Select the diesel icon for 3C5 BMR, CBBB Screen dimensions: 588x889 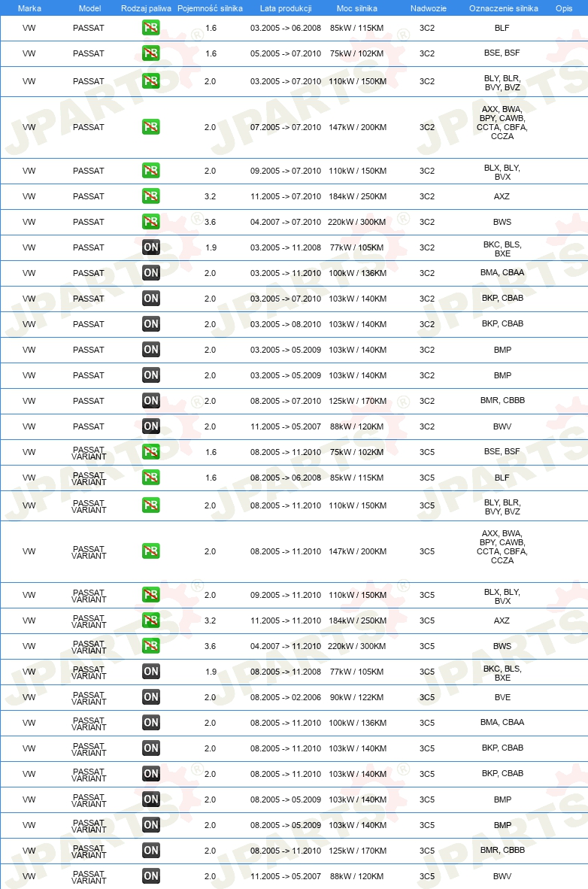tap(151, 851)
